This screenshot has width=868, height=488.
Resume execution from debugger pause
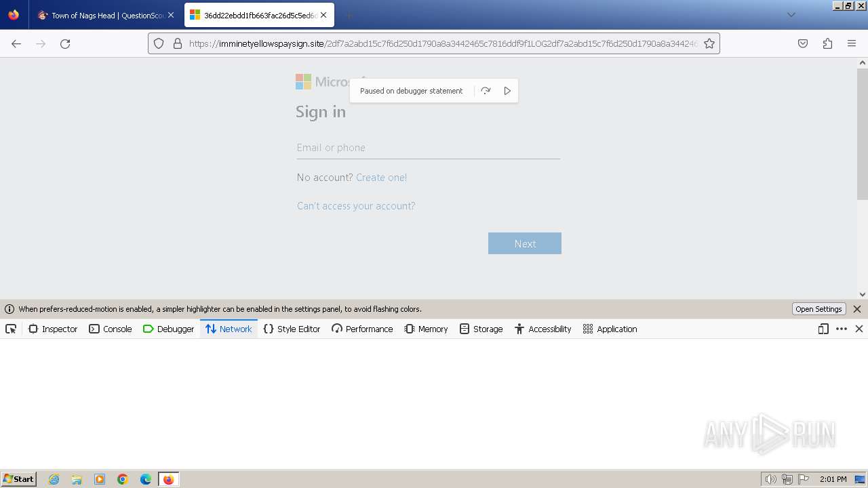(507, 91)
